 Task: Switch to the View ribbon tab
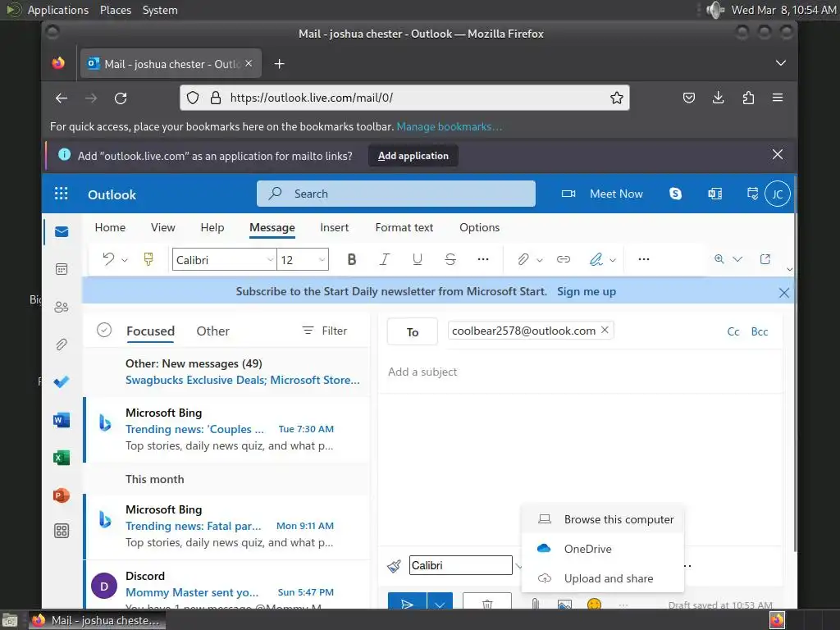coord(163,227)
